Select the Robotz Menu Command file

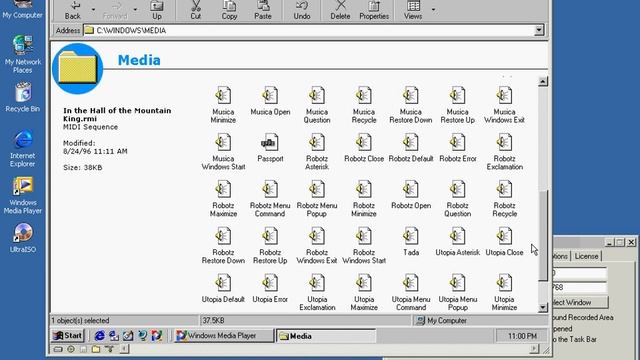pos(270,199)
